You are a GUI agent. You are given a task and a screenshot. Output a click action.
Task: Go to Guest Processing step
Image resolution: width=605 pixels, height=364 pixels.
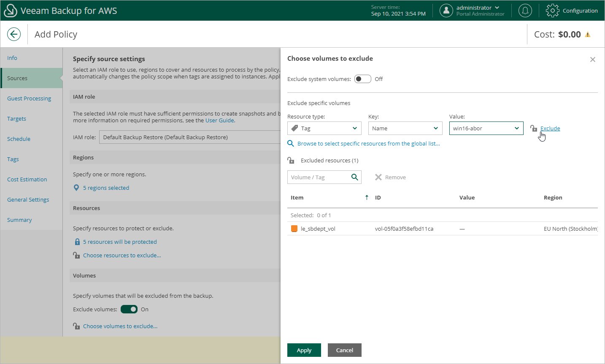click(x=32, y=98)
